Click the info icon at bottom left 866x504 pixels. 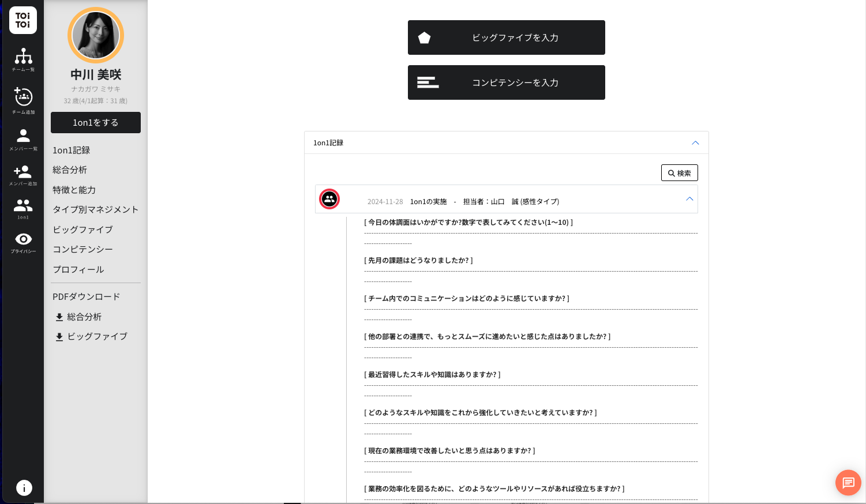(24, 488)
